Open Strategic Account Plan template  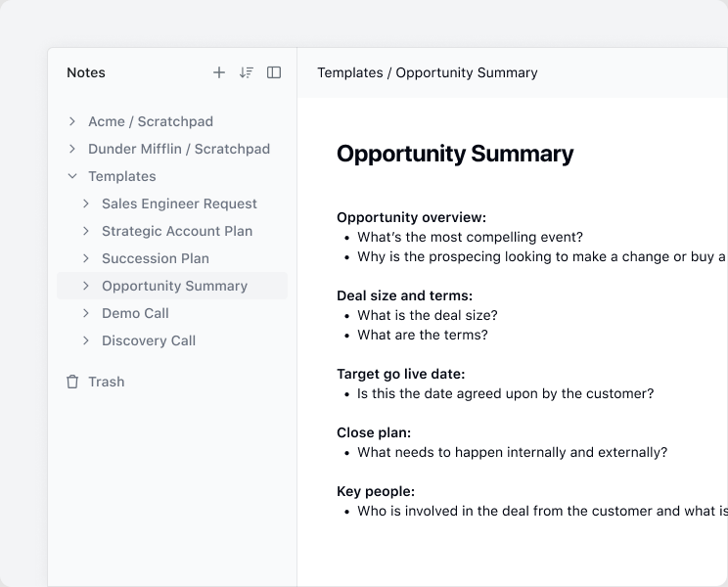coord(177,231)
